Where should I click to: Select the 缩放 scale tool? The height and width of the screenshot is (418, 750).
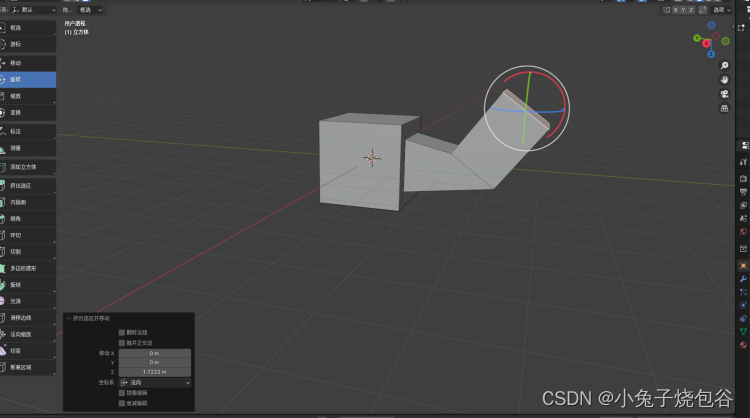(x=28, y=96)
